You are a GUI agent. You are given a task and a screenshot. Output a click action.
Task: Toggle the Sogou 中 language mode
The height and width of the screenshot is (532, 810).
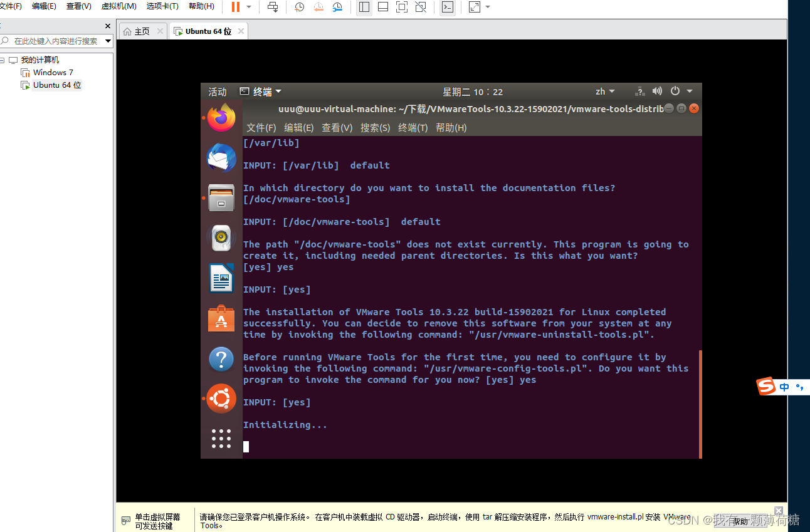pos(785,387)
